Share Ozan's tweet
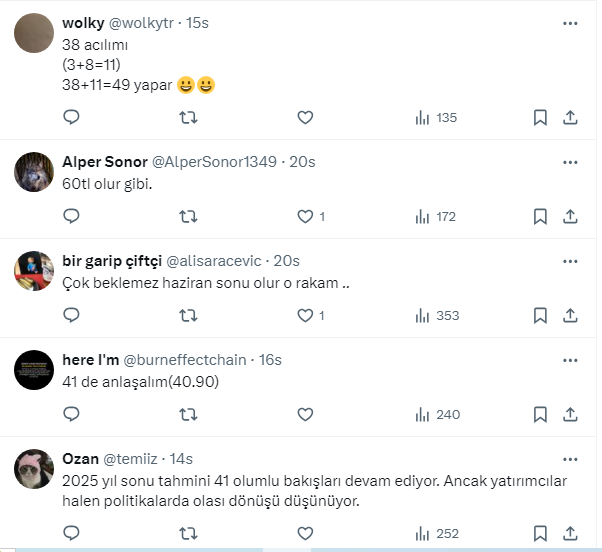Viewport: 602px width, 552px height. (x=570, y=534)
